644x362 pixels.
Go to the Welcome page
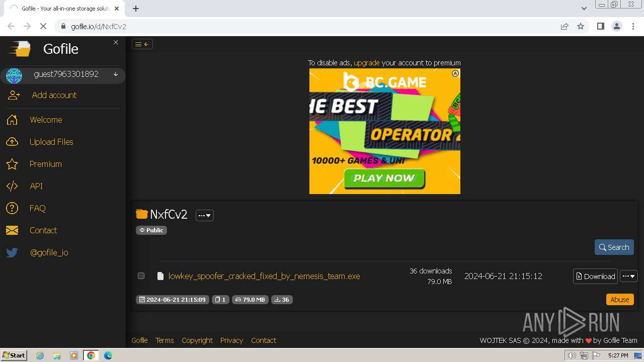pos(46,120)
